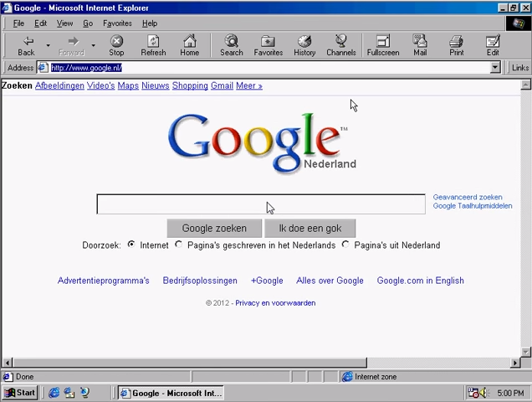Open Geavanceerd zoeken link
The width and height of the screenshot is (532, 402).
(468, 197)
